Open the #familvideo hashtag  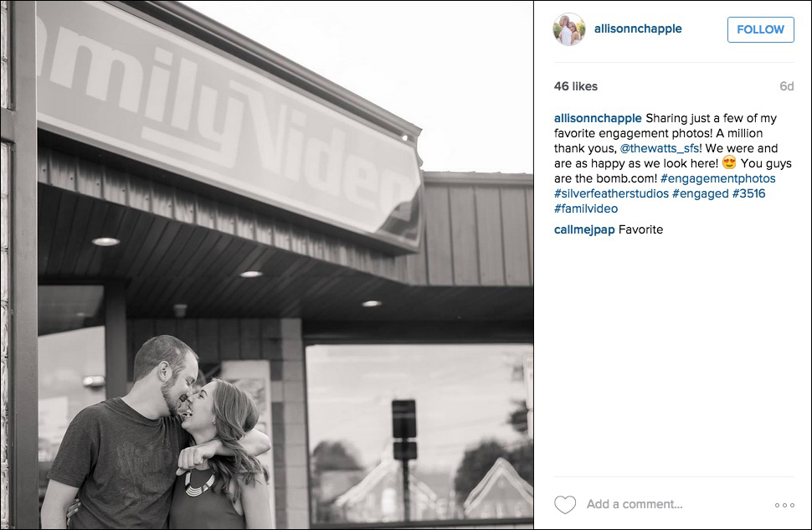pos(586,208)
